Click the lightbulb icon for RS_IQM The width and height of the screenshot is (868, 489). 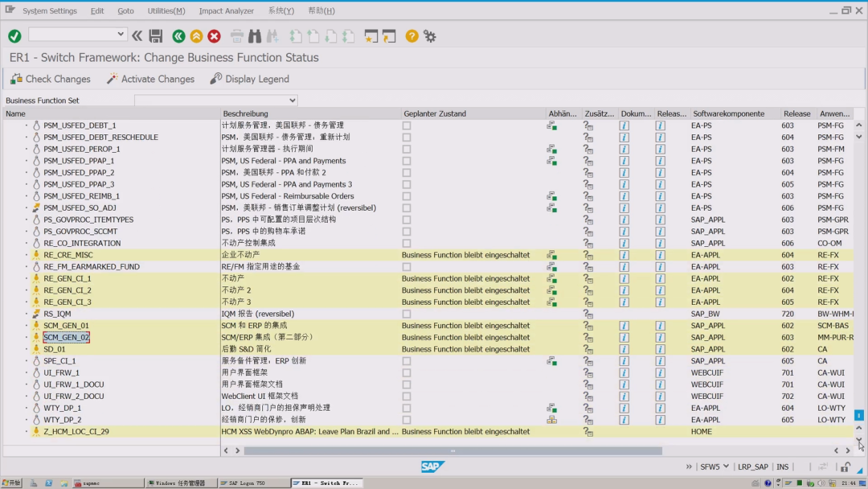pos(36,314)
